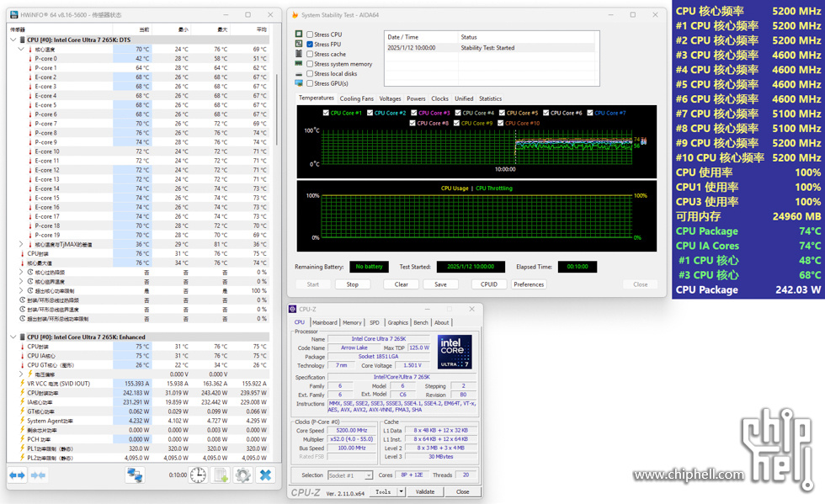Enable the Stress GPU(s) checkbox

(310, 83)
